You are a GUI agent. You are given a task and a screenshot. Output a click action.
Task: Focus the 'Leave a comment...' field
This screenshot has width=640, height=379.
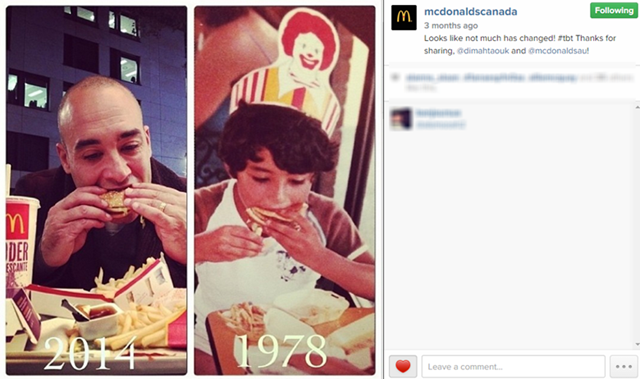click(513, 366)
